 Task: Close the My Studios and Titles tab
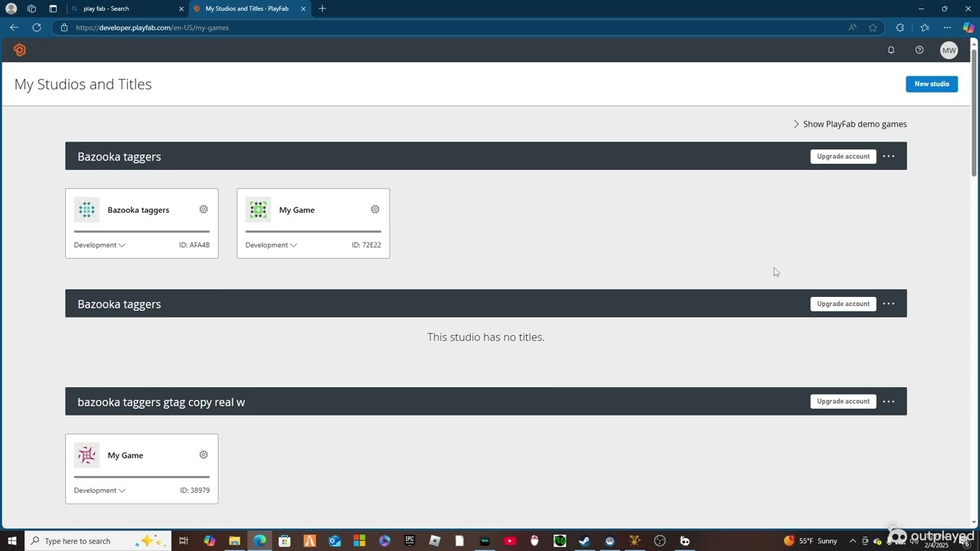coord(303,8)
